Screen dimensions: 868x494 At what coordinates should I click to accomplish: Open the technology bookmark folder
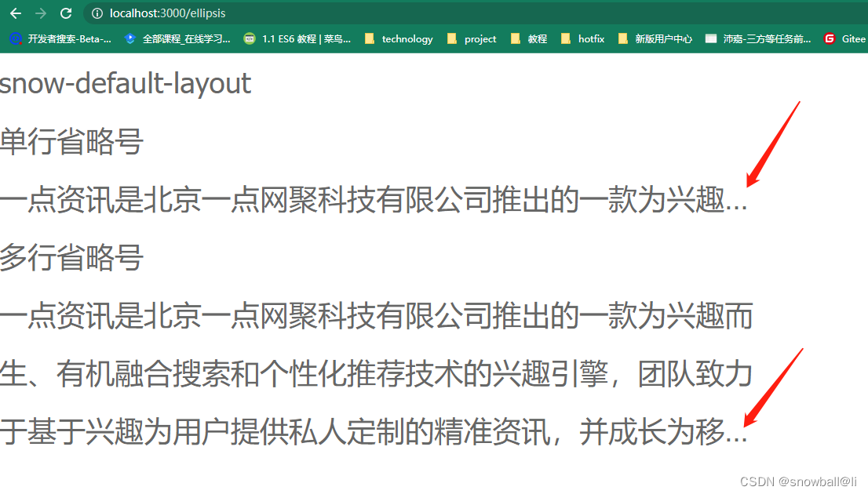coord(399,38)
